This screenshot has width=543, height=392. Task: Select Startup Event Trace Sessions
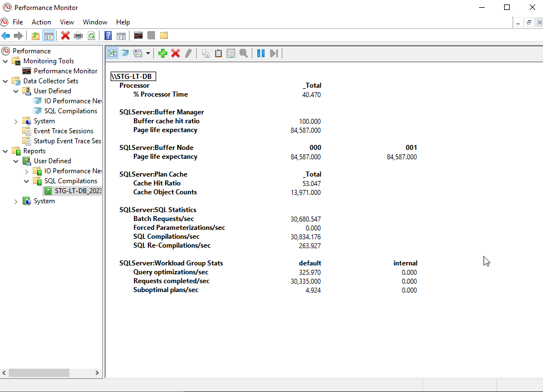pyautogui.click(x=68, y=141)
